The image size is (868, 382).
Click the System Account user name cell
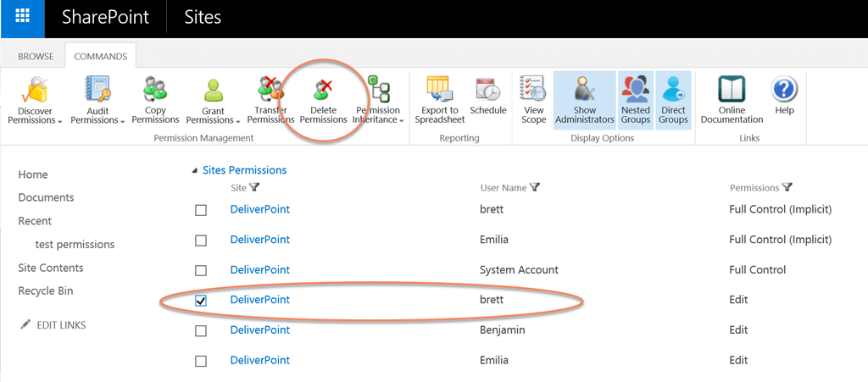click(520, 270)
